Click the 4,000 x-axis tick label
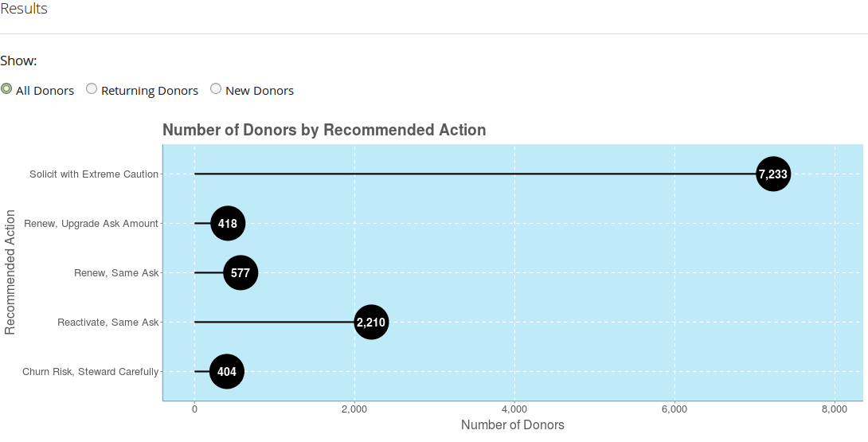The height and width of the screenshot is (442, 868). [x=514, y=409]
